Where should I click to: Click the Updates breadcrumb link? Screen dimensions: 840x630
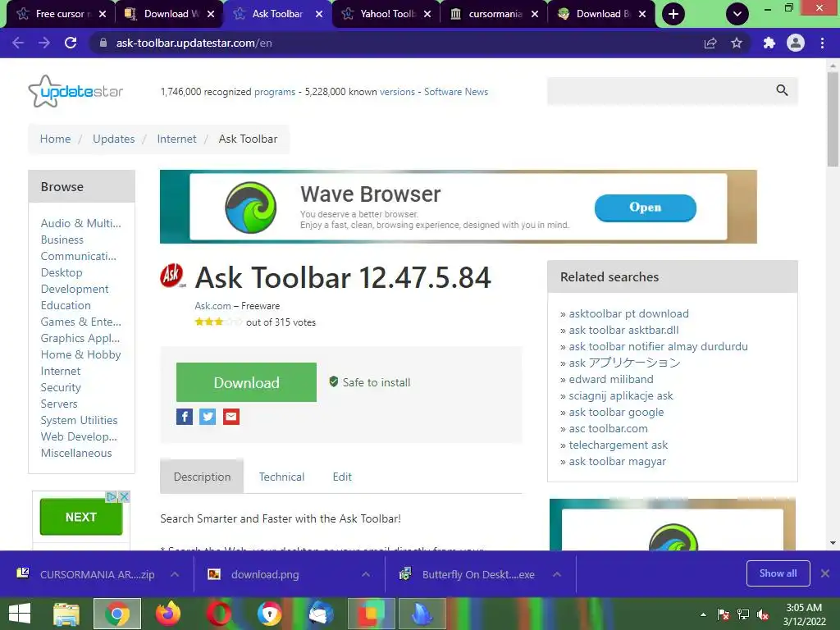(x=113, y=139)
